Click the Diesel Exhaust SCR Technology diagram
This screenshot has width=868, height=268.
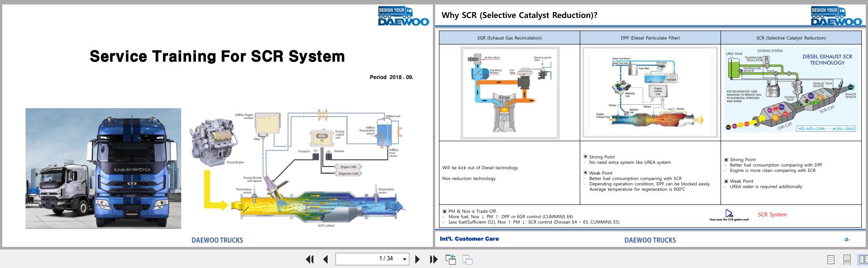tap(791, 90)
